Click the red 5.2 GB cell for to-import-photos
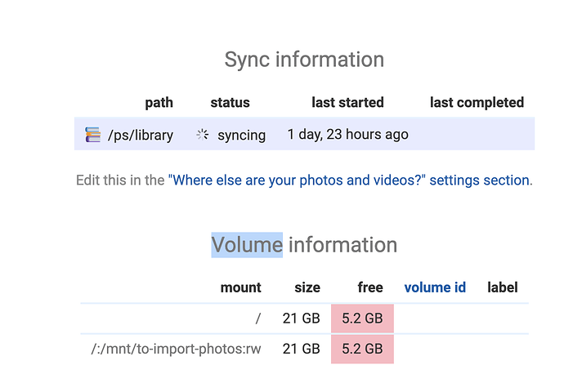 [362, 349]
